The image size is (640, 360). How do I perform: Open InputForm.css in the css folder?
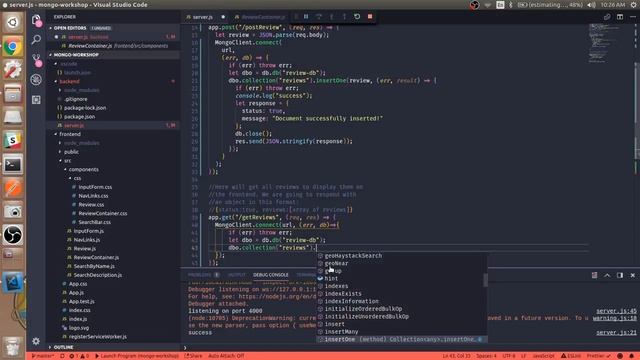point(95,187)
